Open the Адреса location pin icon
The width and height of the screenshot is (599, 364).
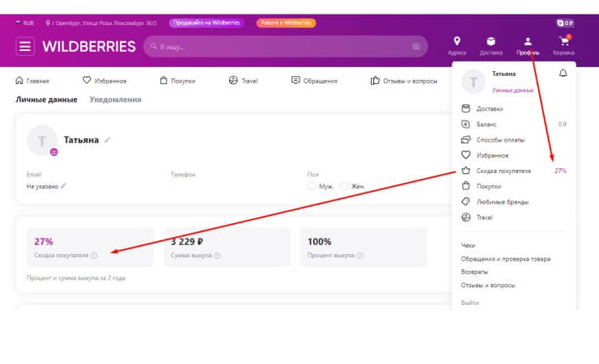point(457,42)
